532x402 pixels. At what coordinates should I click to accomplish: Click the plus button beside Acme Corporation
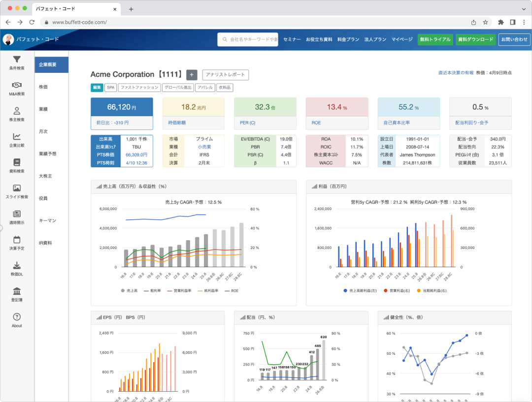click(x=192, y=75)
